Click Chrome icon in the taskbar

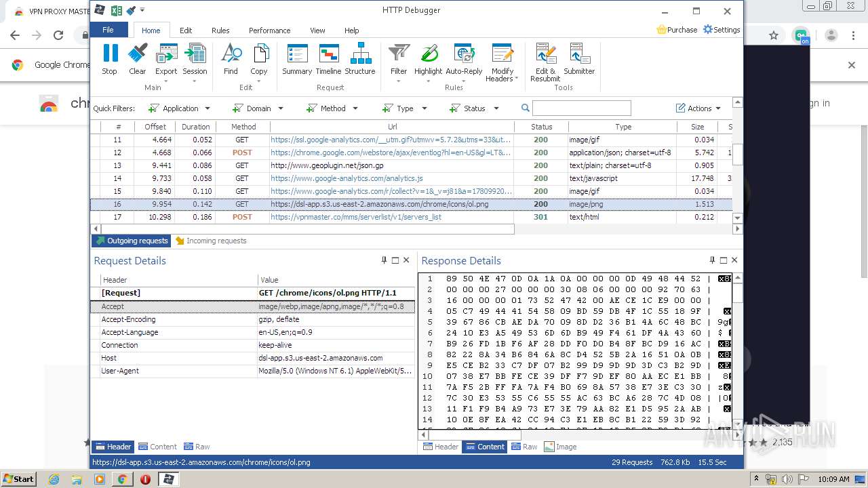point(122,479)
